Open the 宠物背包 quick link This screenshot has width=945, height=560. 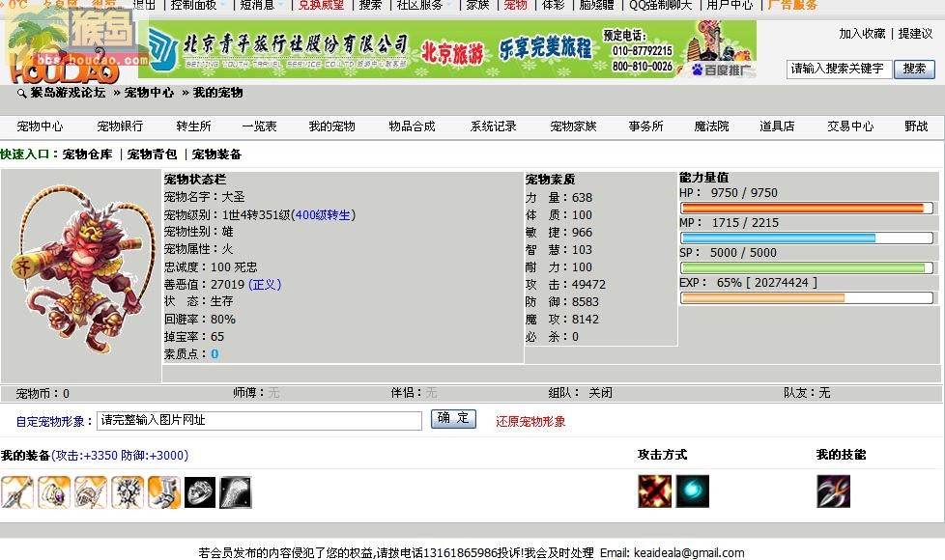pos(152,154)
